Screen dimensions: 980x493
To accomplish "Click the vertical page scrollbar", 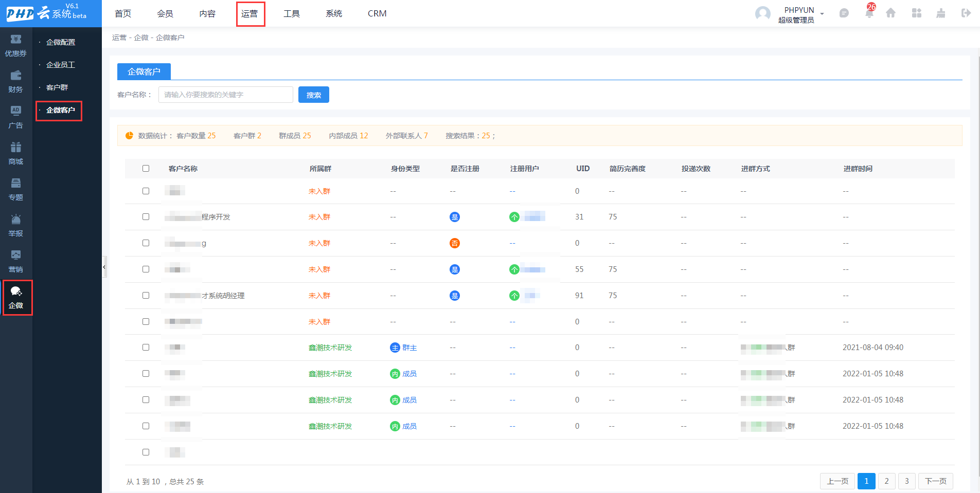I will tap(978, 266).
